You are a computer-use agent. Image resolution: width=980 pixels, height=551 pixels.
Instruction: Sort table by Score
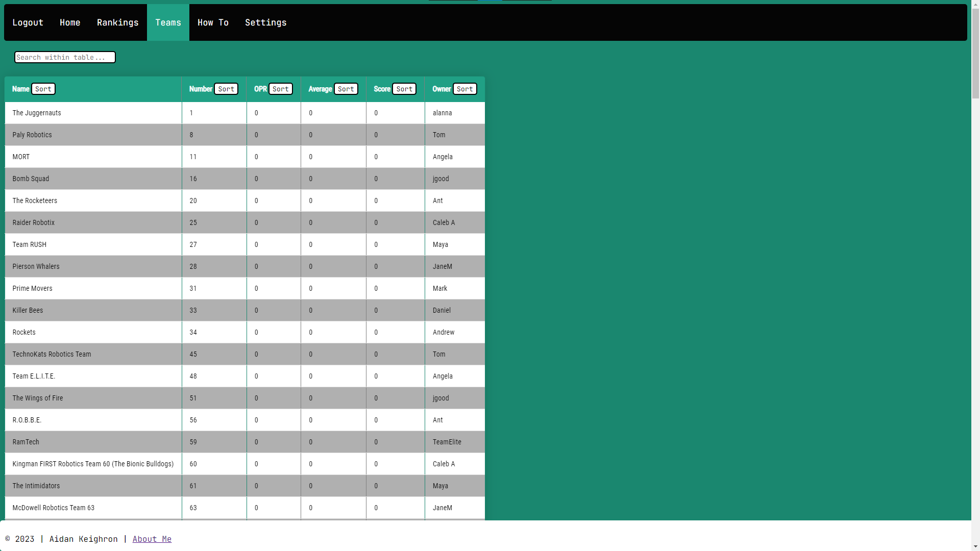(x=404, y=89)
